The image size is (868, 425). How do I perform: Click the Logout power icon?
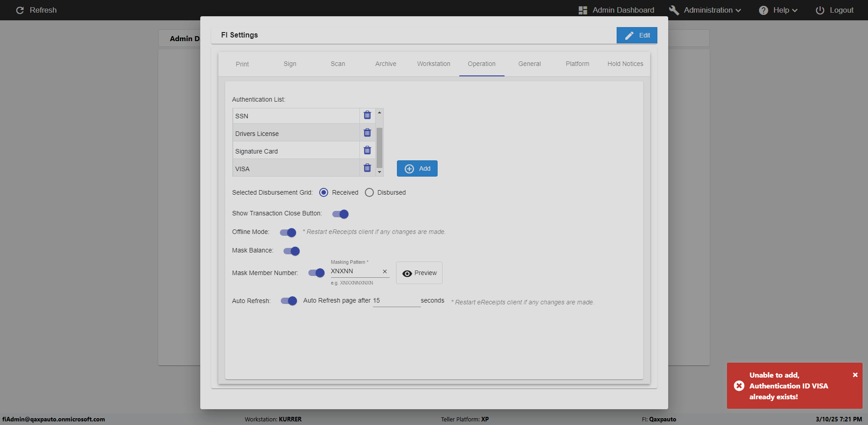pyautogui.click(x=820, y=10)
